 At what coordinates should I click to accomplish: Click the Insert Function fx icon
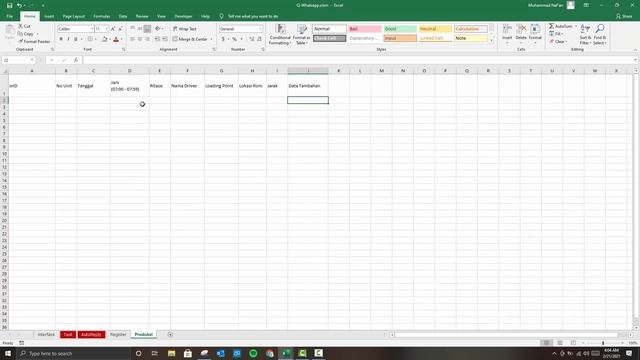76,60
